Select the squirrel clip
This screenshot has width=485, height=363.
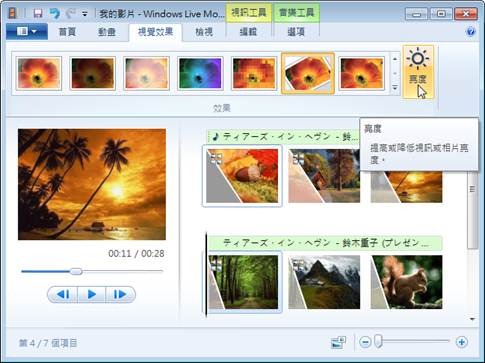[406, 282]
